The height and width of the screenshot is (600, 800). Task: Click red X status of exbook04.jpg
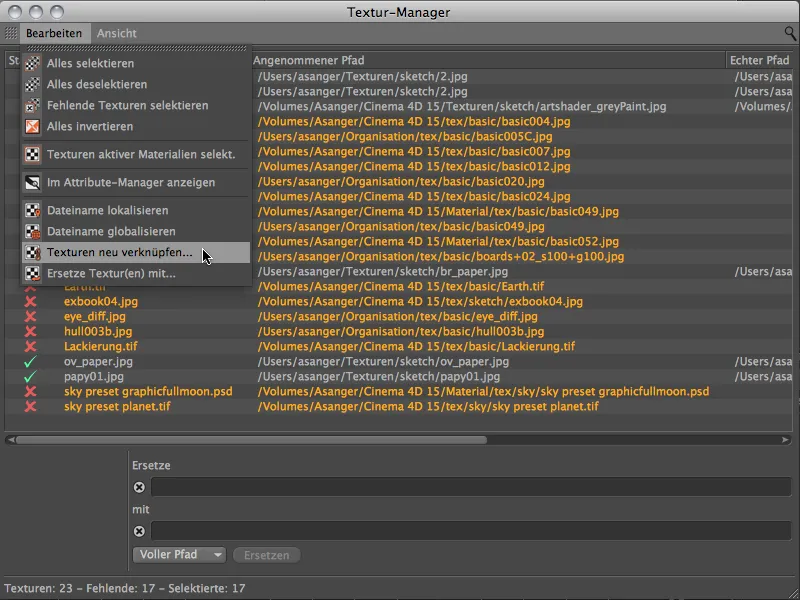pyautogui.click(x=31, y=302)
